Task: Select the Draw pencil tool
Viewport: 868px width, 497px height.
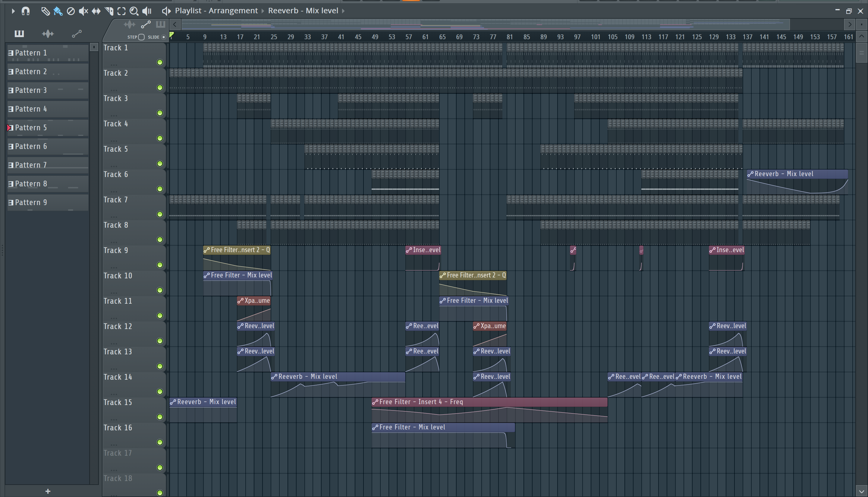Action: point(46,11)
